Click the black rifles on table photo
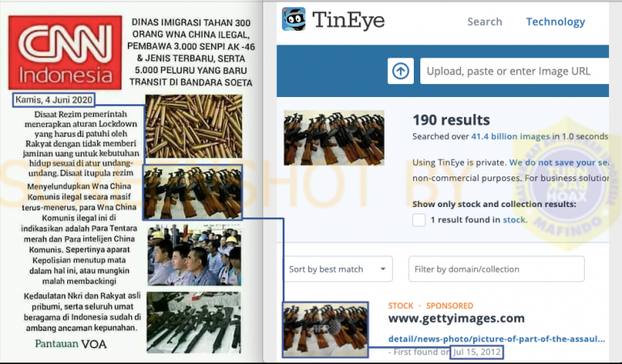Screen dimensions: 622x364 pyautogui.click(x=194, y=323)
